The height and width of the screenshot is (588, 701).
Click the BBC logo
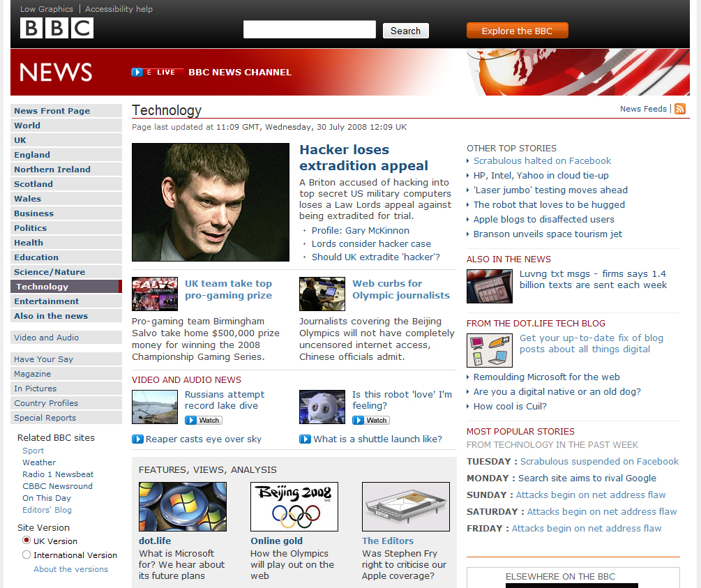click(x=56, y=29)
